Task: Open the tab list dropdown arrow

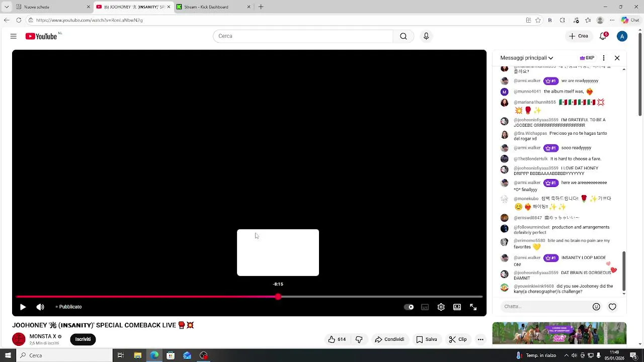Action: (x=7, y=7)
